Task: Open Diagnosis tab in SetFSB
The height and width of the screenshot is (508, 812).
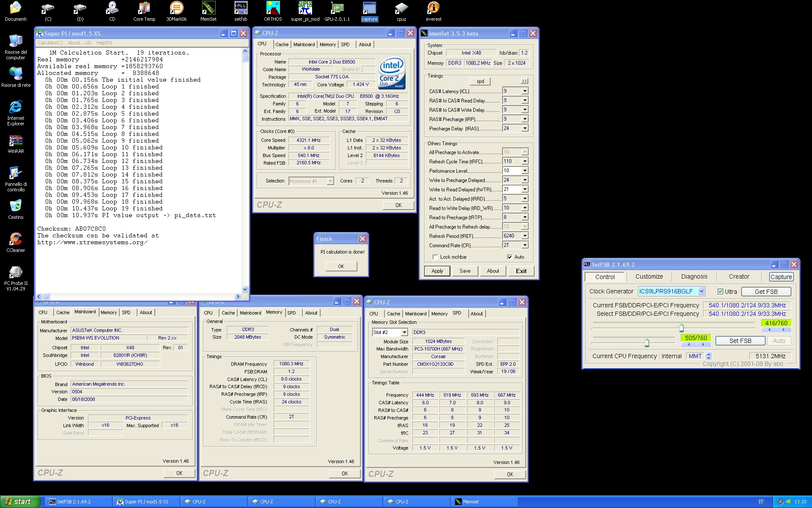Action: (x=694, y=276)
